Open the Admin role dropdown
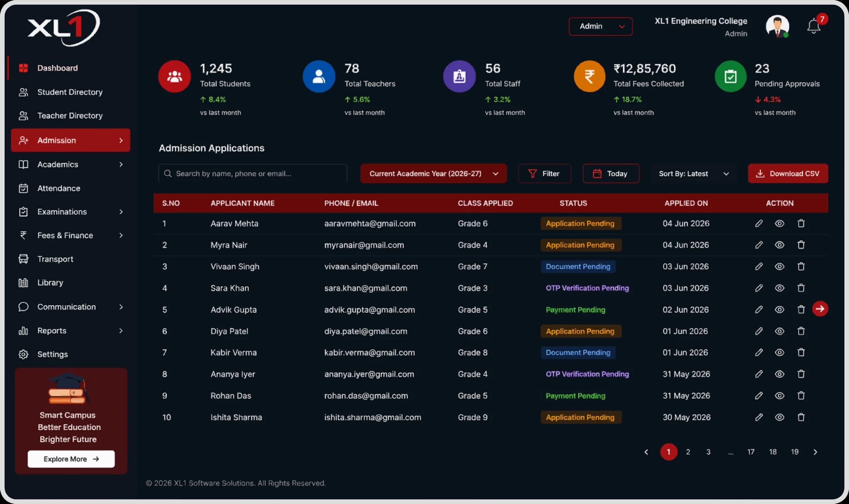Image resolution: width=849 pixels, height=504 pixels. 601,26
